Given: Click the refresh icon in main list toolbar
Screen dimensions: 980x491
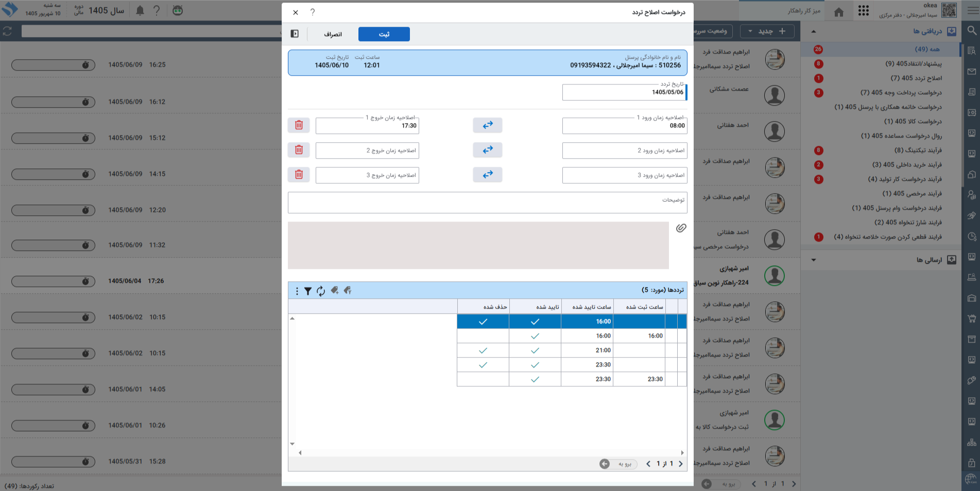Looking at the screenshot, I should point(7,31).
